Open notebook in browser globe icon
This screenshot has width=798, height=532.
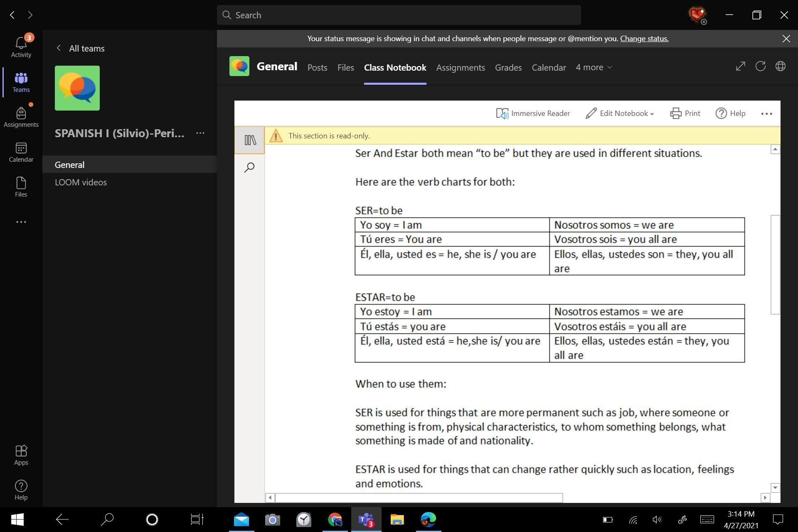point(780,66)
